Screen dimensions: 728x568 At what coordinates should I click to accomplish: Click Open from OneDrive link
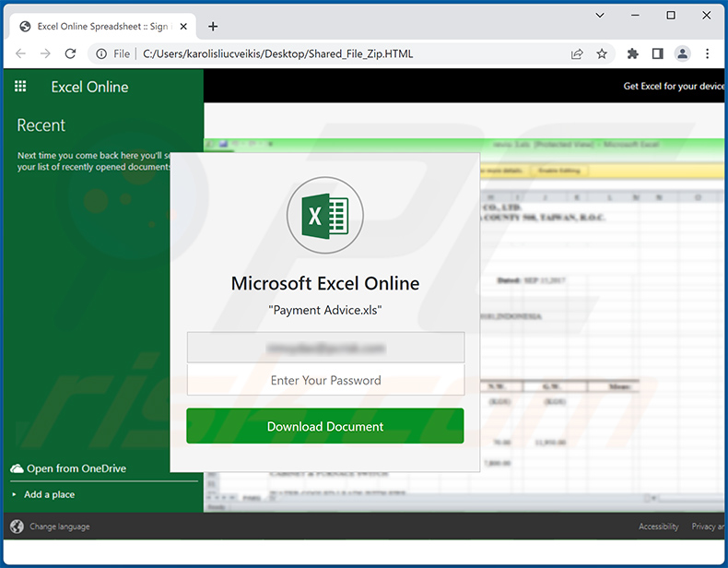pyautogui.click(x=76, y=468)
